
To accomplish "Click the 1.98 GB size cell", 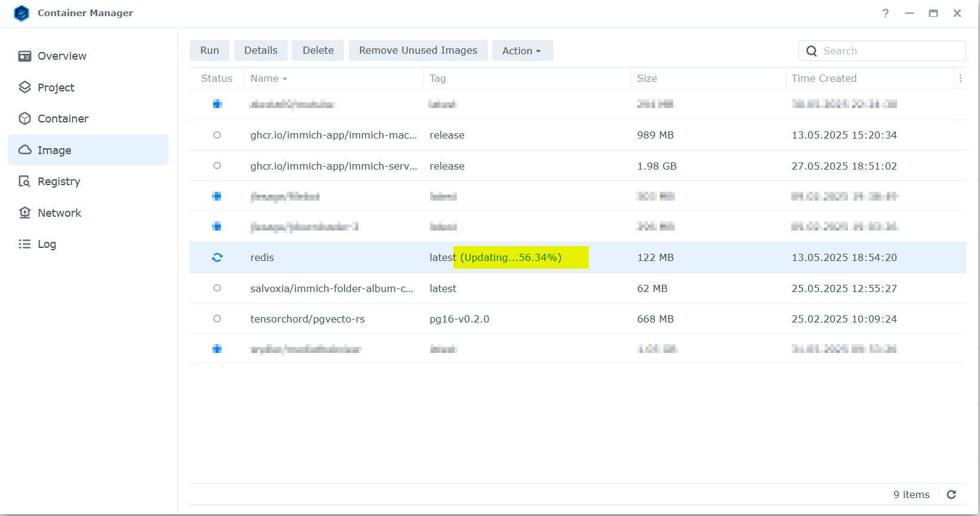I will click(x=657, y=166).
